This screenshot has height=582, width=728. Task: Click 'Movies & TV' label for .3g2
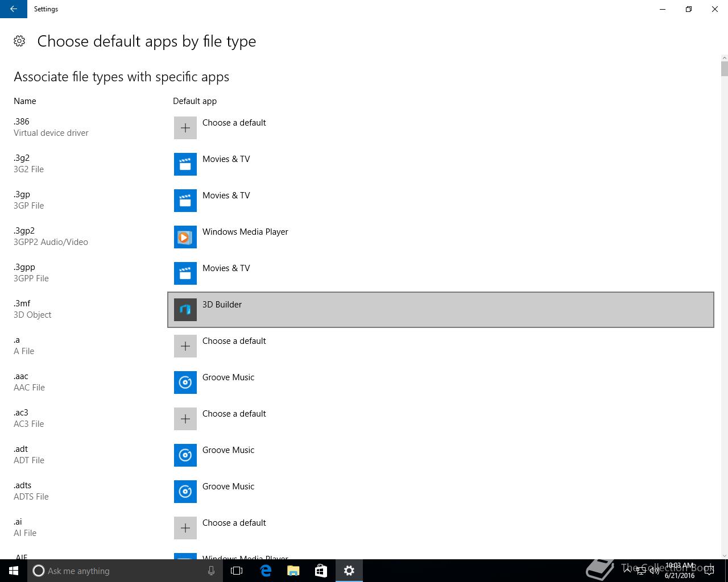226,159
